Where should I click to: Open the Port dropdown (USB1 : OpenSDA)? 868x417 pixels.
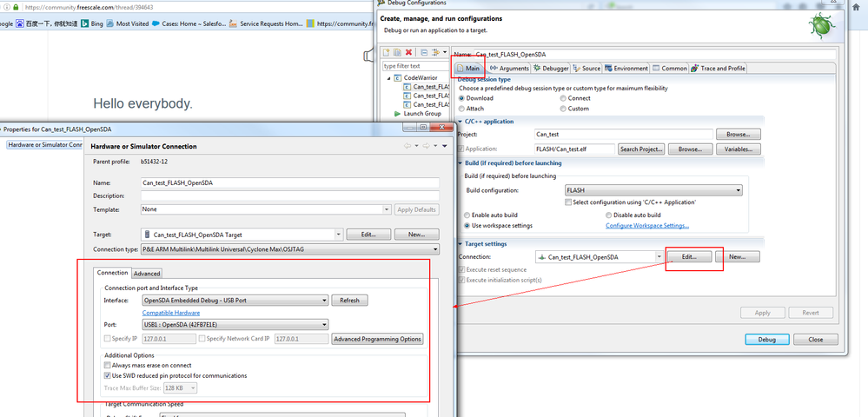235,325
